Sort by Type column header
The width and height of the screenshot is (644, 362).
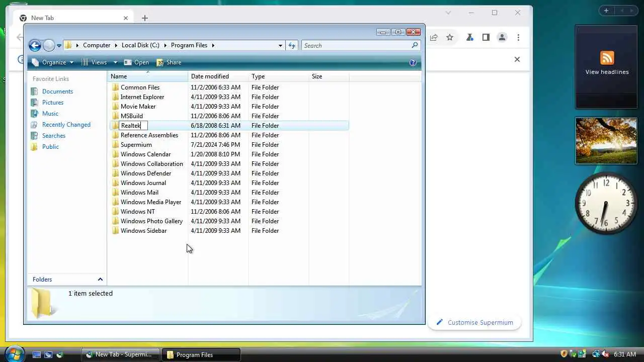pos(279,76)
